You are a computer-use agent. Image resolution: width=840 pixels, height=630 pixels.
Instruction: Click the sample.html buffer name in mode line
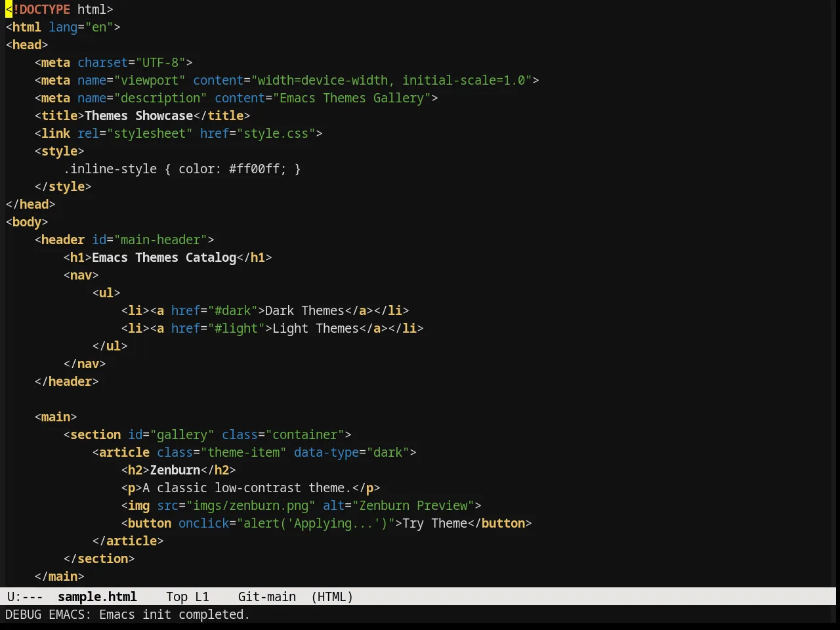(97, 597)
